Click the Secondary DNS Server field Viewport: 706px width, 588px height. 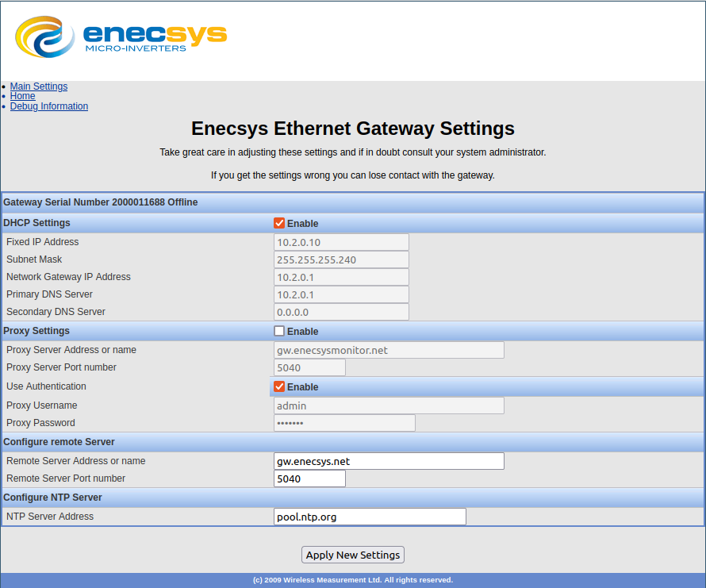pyautogui.click(x=341, y=312)
